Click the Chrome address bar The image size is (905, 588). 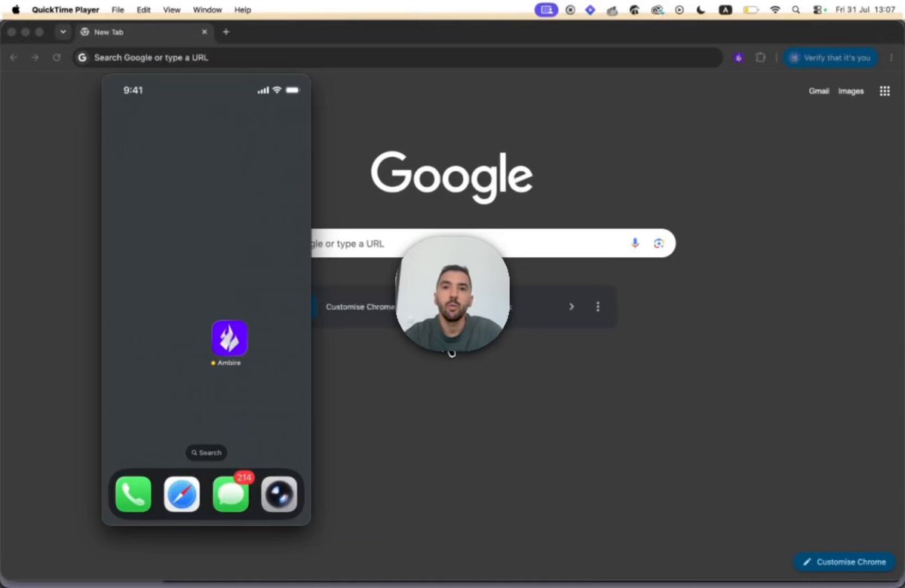(x=397, y=57)
